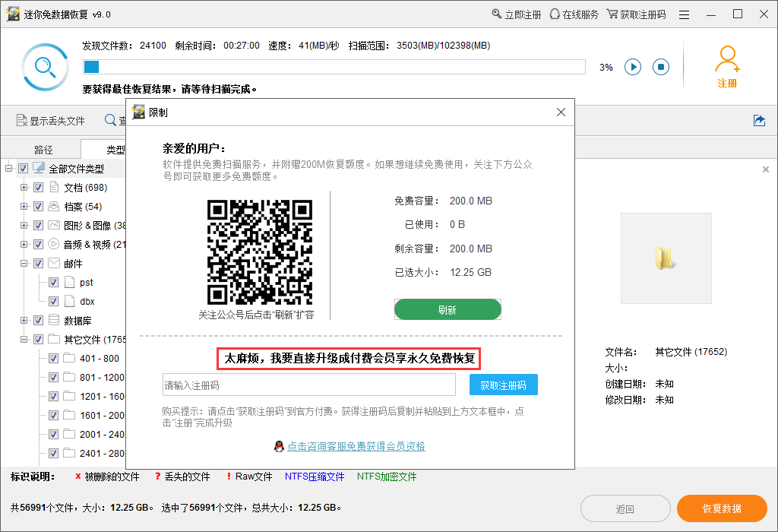The width and height of the screenshot is (778, 532).
Task: Collapse the 全部文件类型 root node
Action: point(8,168)
